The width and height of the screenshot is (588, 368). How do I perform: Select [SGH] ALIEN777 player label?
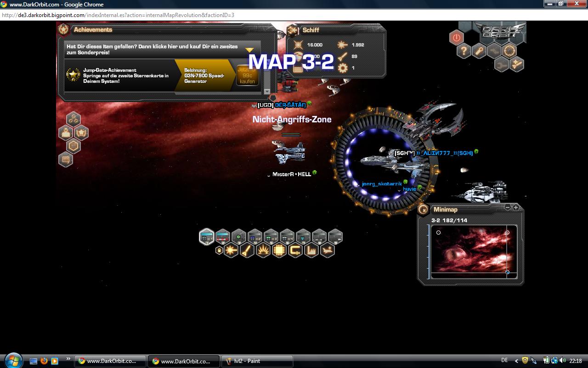pyautogui.click(x=434, y=153)
